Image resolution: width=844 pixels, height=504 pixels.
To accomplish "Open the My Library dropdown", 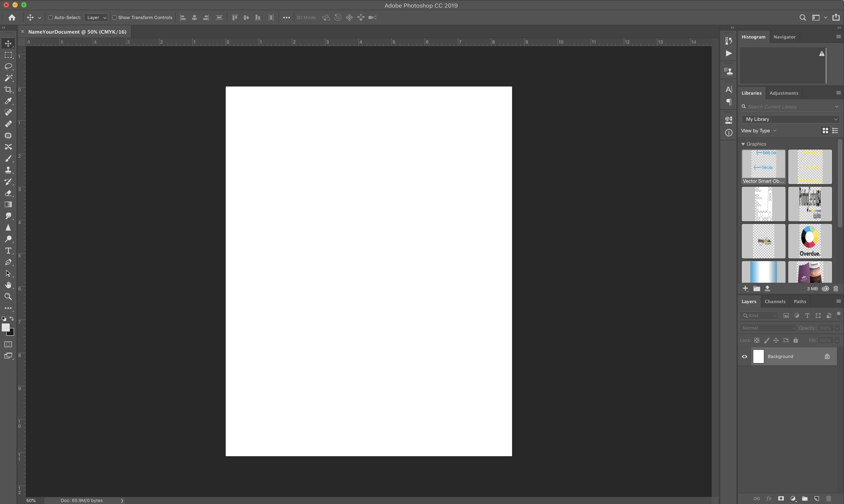I will [x=790, y=119].
